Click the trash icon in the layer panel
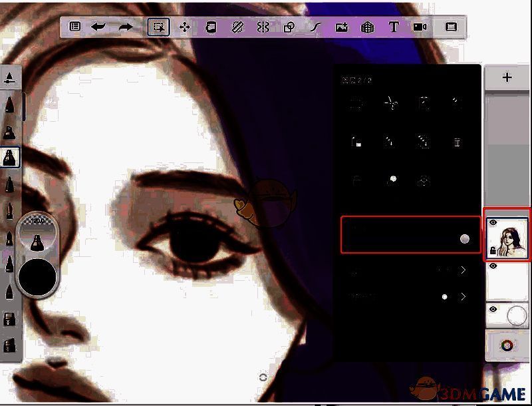Screen dimensions: 532x406 click(x=457, y=142)
